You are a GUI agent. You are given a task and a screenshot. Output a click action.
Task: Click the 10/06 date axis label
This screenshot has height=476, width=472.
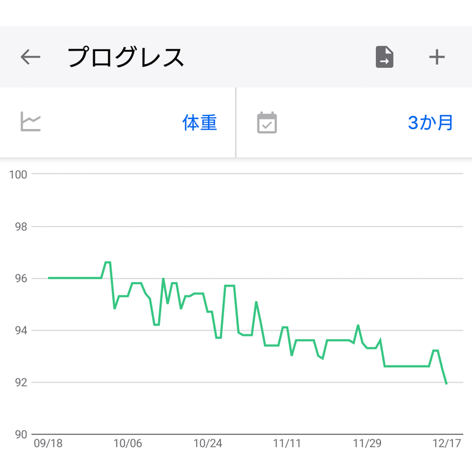(128, 443)
